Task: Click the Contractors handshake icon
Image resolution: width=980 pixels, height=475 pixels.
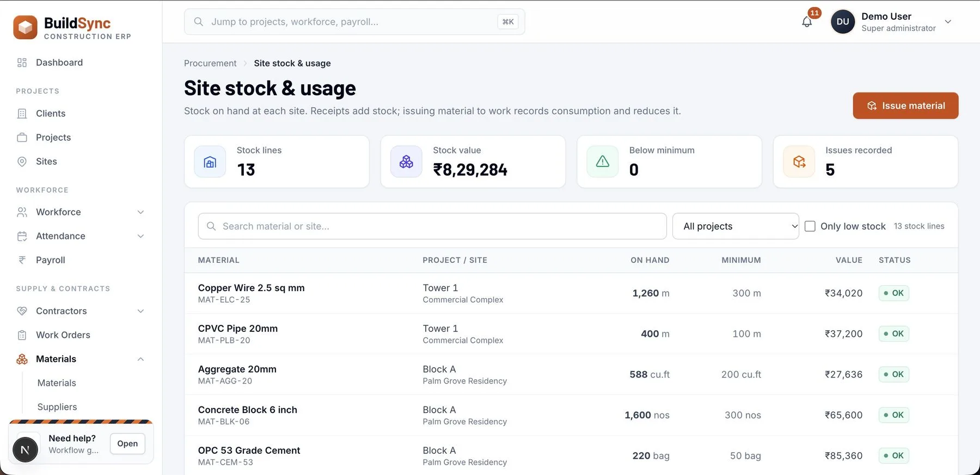Action: pyautogui.click(x=22, y=311)
